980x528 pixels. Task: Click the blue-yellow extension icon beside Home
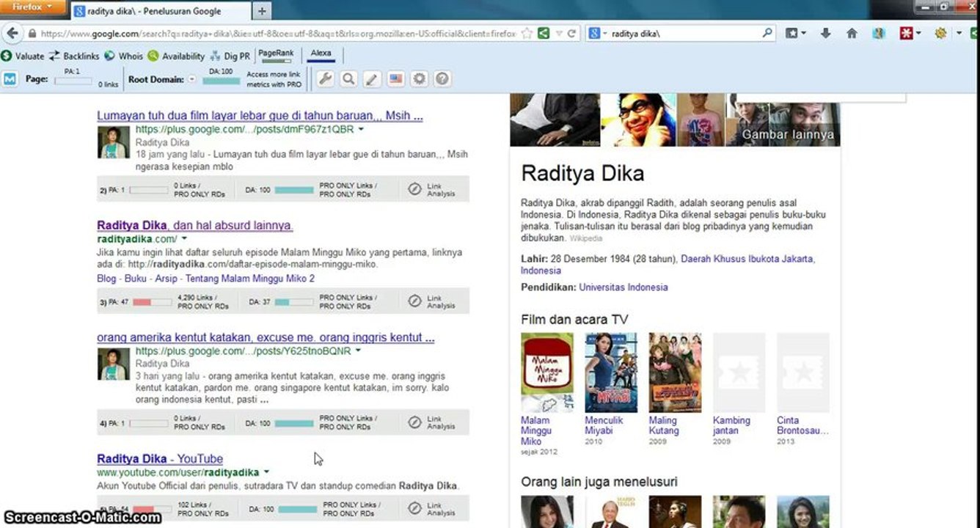point(879,34)
